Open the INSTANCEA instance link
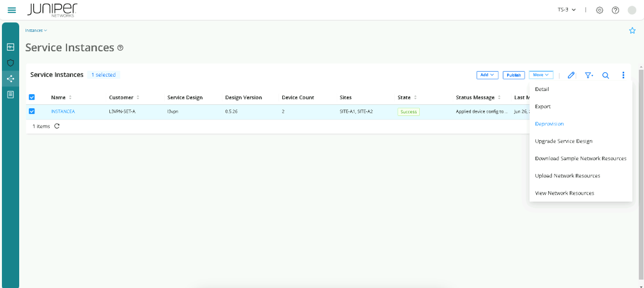Viewport: 644px width, 288px height. point(63,111)
